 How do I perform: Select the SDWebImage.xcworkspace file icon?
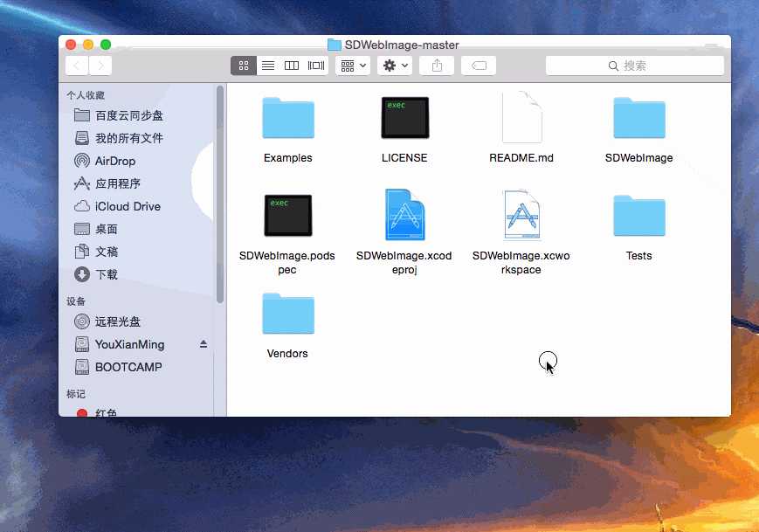[521, 214]
